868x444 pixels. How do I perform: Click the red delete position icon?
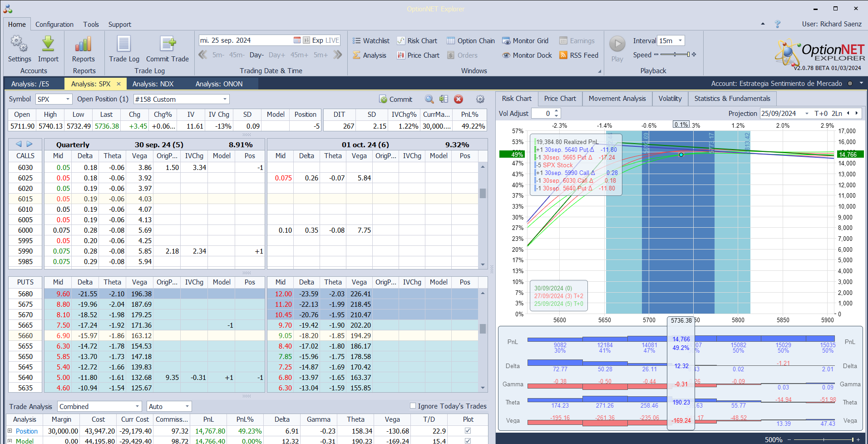459,99
